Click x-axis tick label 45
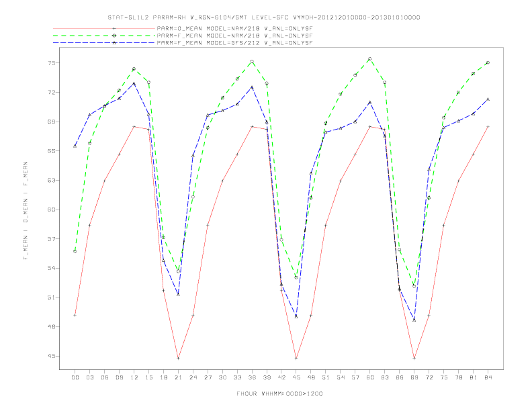 (x=296, y=377)
